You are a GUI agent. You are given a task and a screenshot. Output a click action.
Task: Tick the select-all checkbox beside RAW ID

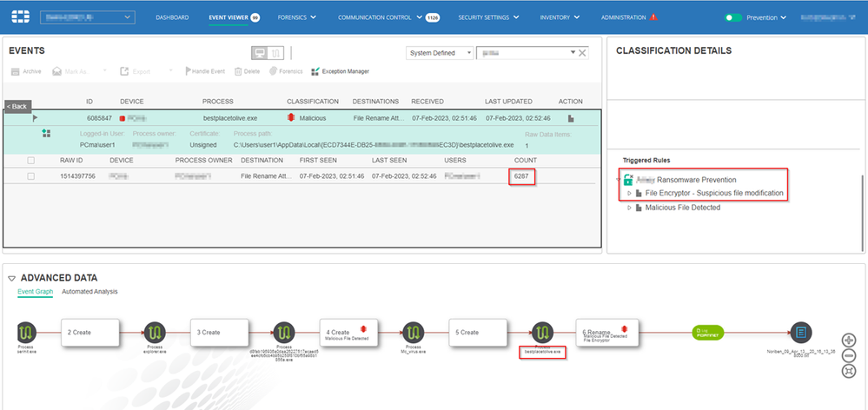click(31, 161)
